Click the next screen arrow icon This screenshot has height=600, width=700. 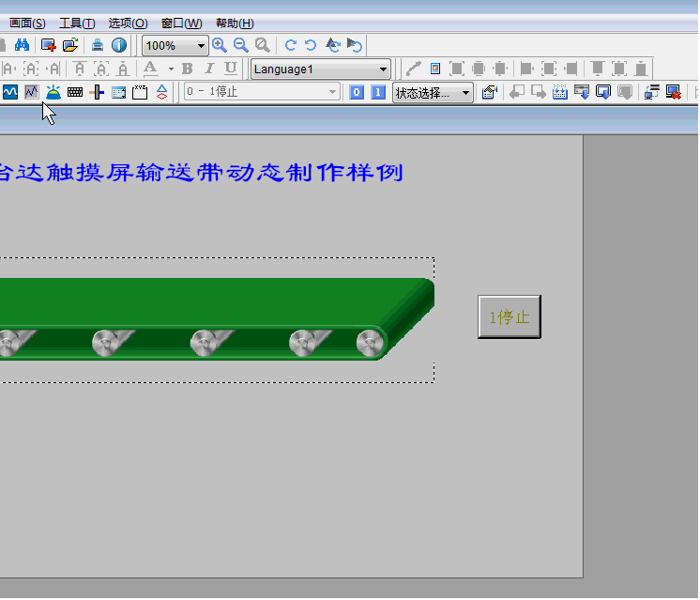tap(539, 92)
